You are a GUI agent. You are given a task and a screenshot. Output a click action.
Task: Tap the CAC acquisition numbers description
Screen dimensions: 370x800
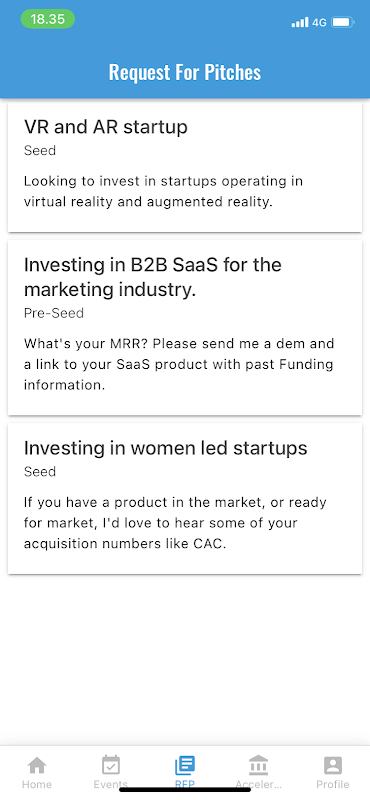click(175, 523)
